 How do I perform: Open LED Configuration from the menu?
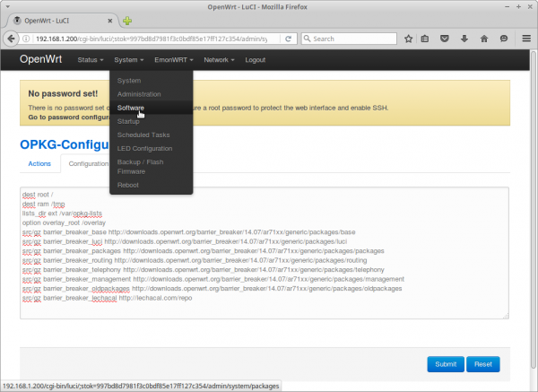(151, 148)
